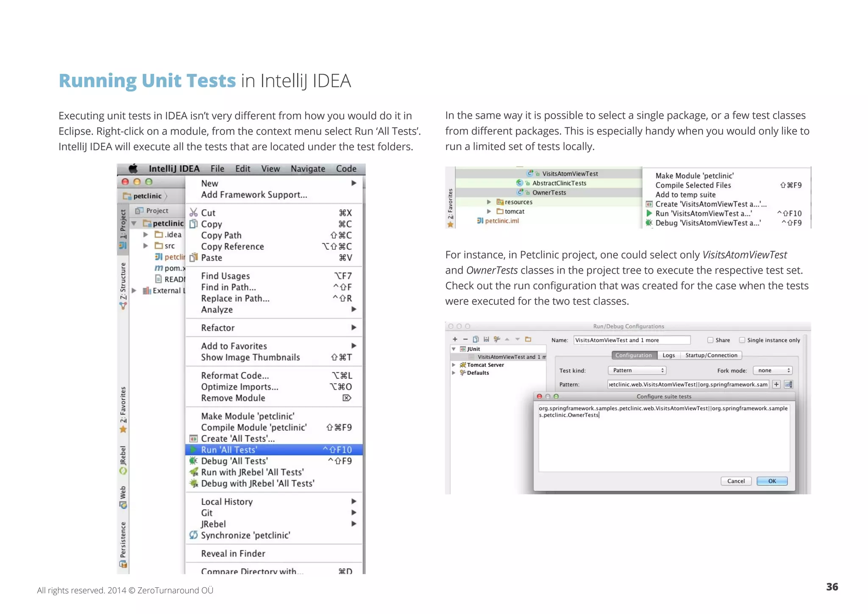Click the Synchronize refresh icon
The image size is (868, 614).
point(194,535)
